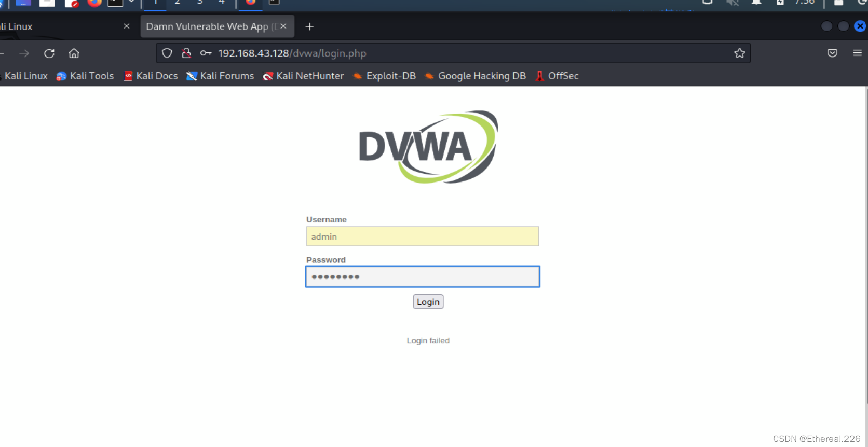Click the 'Password' label
The width and height of the screenshot is (868, 447).
pyautogui.click(x=326, y=260)
